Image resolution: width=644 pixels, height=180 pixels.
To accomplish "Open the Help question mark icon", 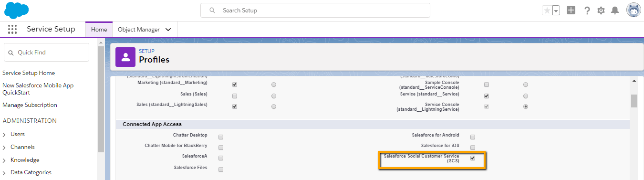I will pos(587,11).
